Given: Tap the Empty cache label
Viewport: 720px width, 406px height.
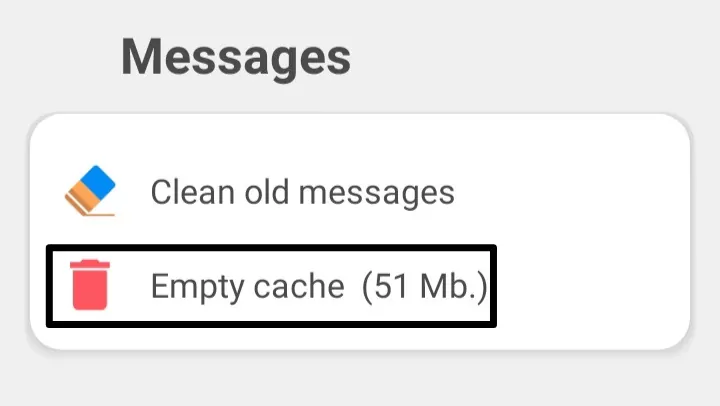Looking at the screenshot, I should pyautogui.click(x=248, y=286).
